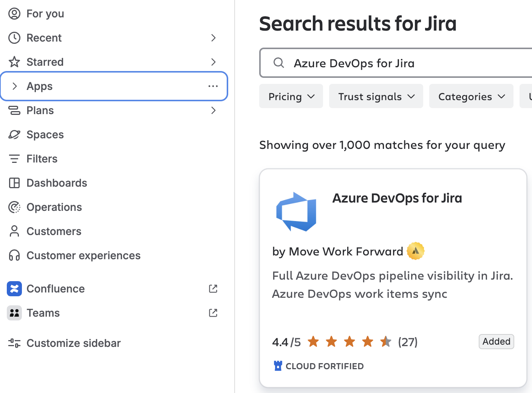Image resolution: width=532 pixels, height=393 pixels.
Task: Click 'Showing over 1,000 matches' text
Action: click(x=382, y=145)
